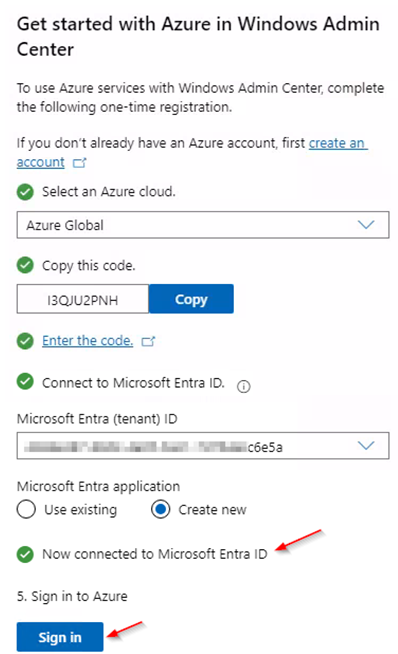Click external link icon after create an account
This screenshot has height=654, width=398.
tap(79, 163)
